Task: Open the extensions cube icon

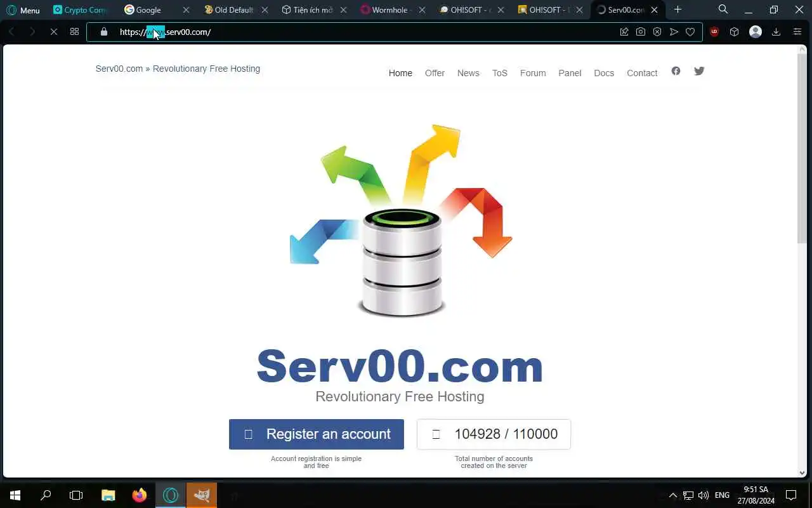Action: tap(734, 32)
